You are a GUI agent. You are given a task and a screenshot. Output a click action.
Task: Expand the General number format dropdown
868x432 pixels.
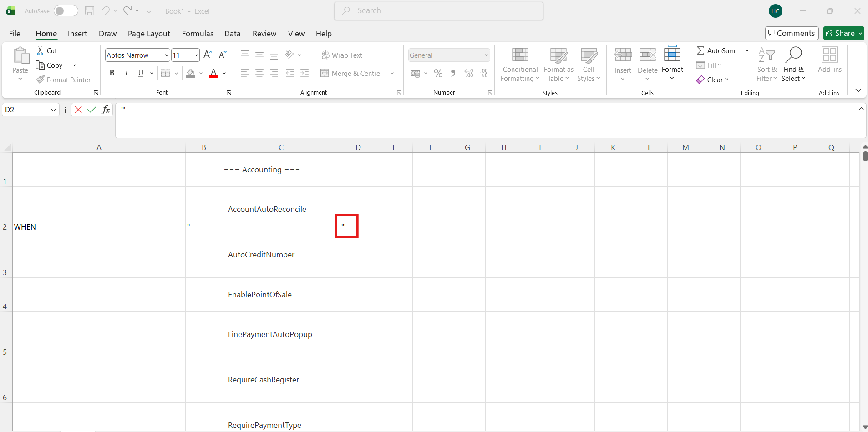tap(486, 55)
